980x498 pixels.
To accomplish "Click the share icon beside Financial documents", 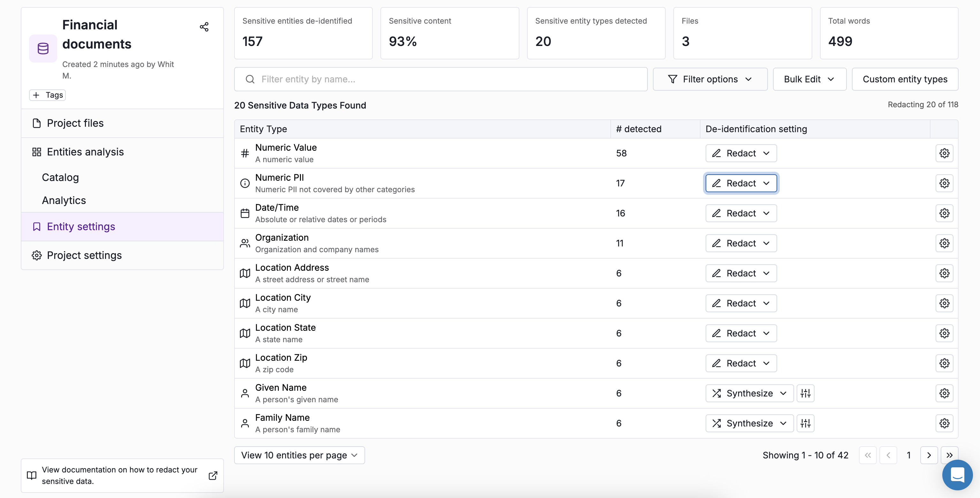I will pyautogui.click(x=204, y=26).
